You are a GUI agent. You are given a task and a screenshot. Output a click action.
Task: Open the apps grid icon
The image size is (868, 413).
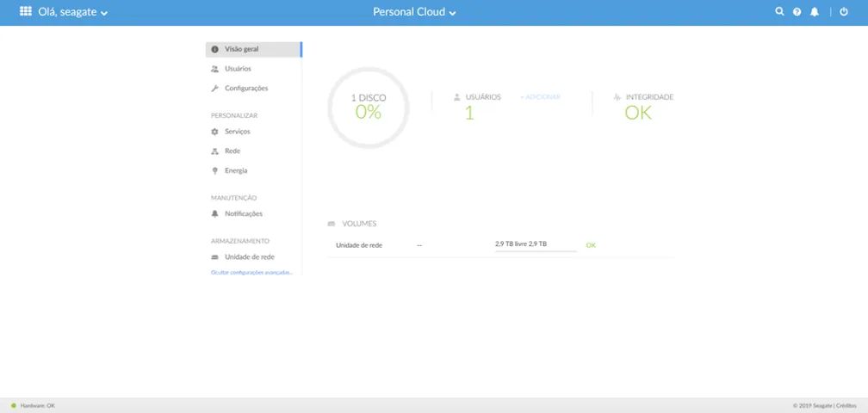pos(26,12)
